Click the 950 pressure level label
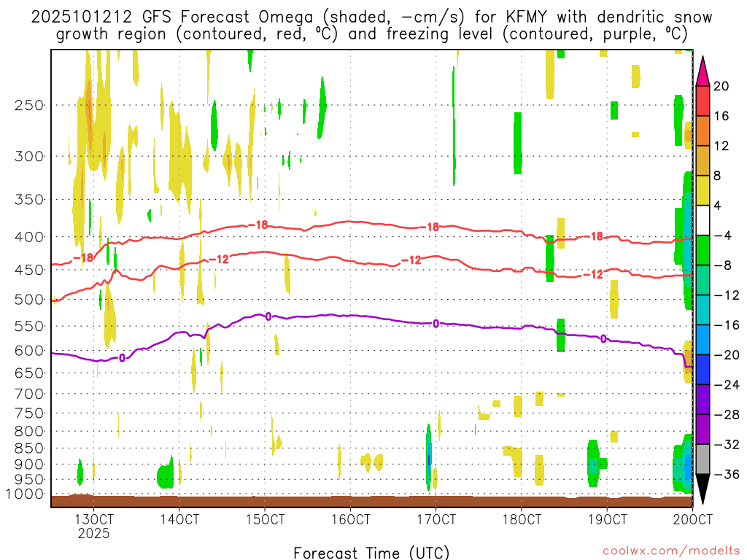This screenshot has height=560, width=747. pos(29,480)
